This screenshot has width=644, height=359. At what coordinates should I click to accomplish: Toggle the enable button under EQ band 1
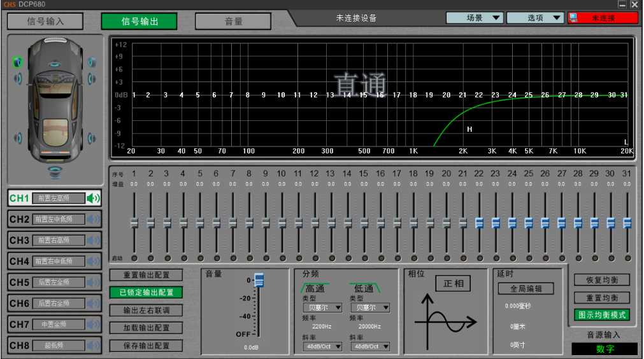[x=134, y=258]
